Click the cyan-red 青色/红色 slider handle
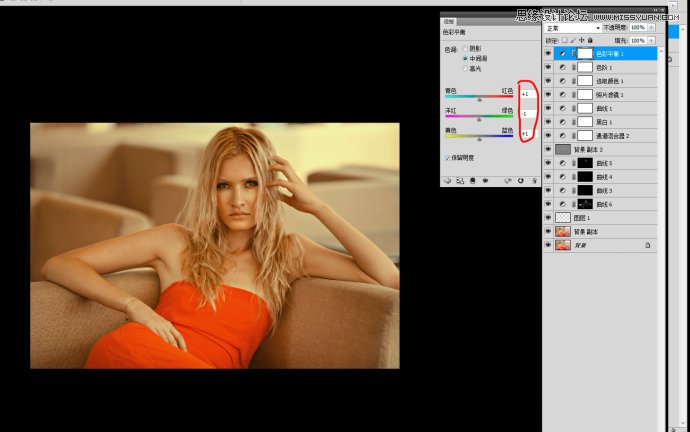The image size is (690, 432). click(480, 100)
